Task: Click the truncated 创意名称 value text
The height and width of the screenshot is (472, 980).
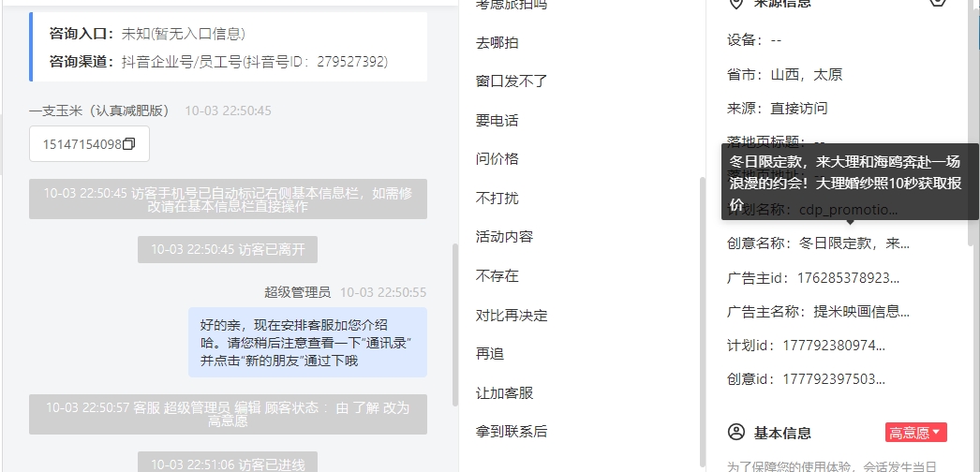Action: 854,243
